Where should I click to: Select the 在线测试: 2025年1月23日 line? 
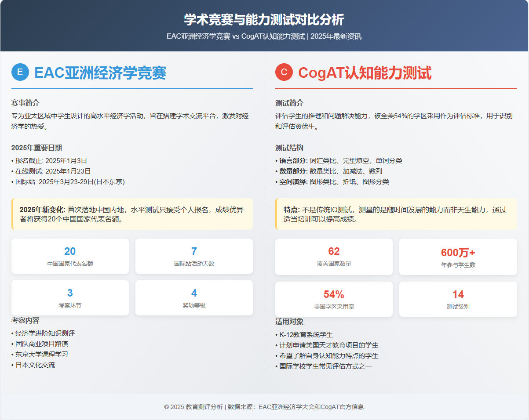(x=51, y=171)
